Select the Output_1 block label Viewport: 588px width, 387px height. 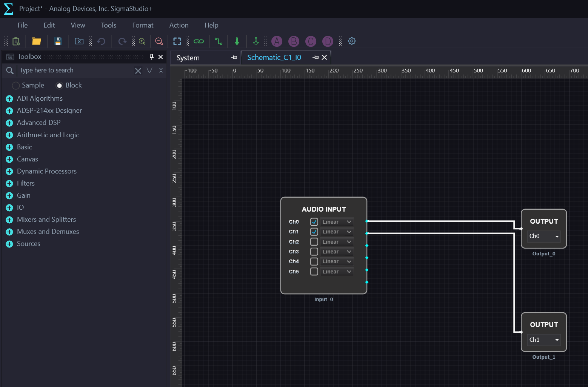(544, 357)
